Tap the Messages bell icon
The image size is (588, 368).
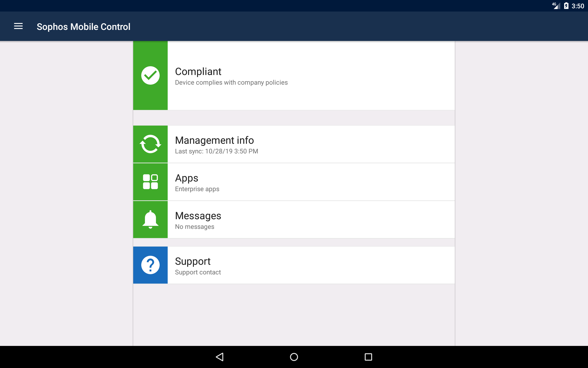click(x=150, y=219)
